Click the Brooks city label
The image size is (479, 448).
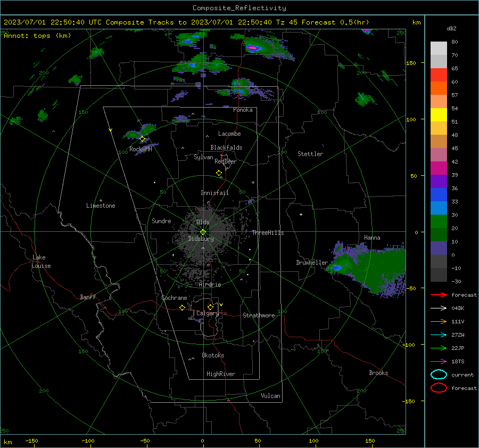click(378, 373)
